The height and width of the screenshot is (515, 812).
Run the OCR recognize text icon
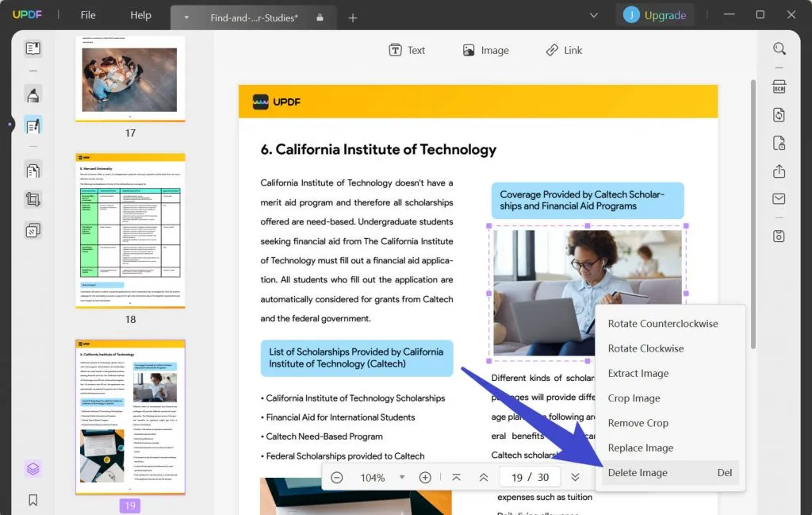coord(779,86)
